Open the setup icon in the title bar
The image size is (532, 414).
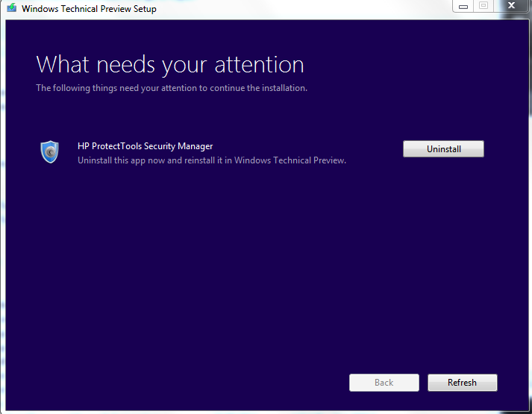coord(11,9)
